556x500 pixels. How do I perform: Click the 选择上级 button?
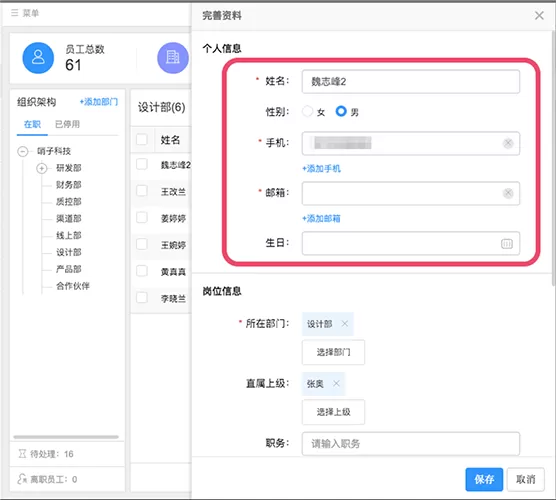(x=333, y=412)
